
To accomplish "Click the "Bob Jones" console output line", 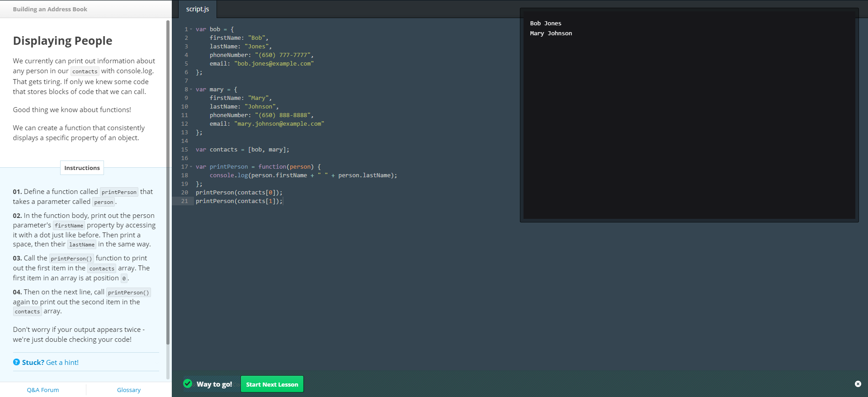I will [546, 24].
